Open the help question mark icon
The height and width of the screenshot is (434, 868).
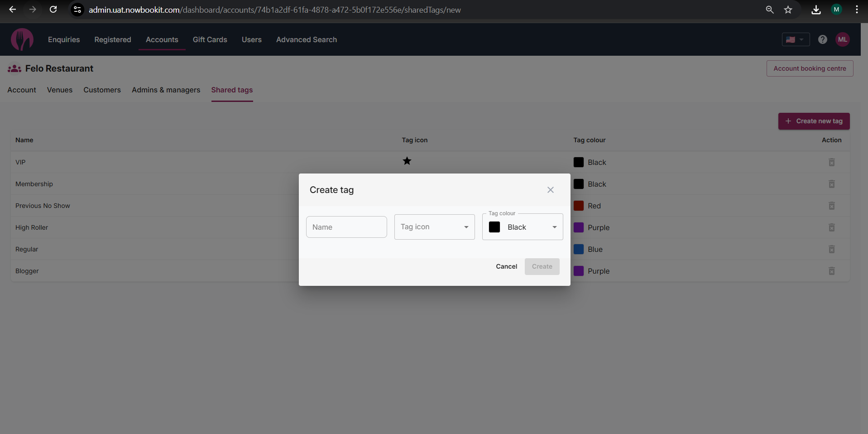point(822,39)
